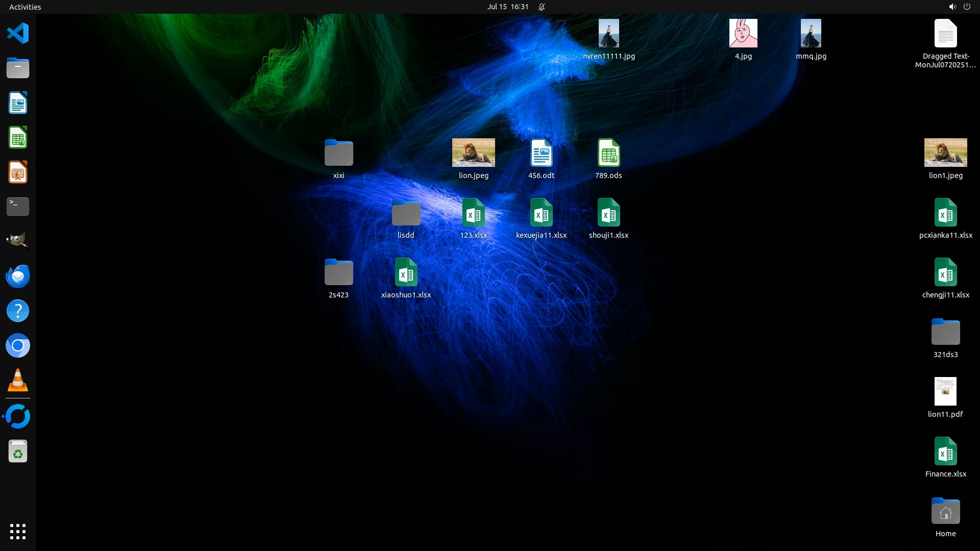Open Thunderbird mail in dock
This screenshot has width=980, height=551.
pyautogui.click(x=18, y=276)
